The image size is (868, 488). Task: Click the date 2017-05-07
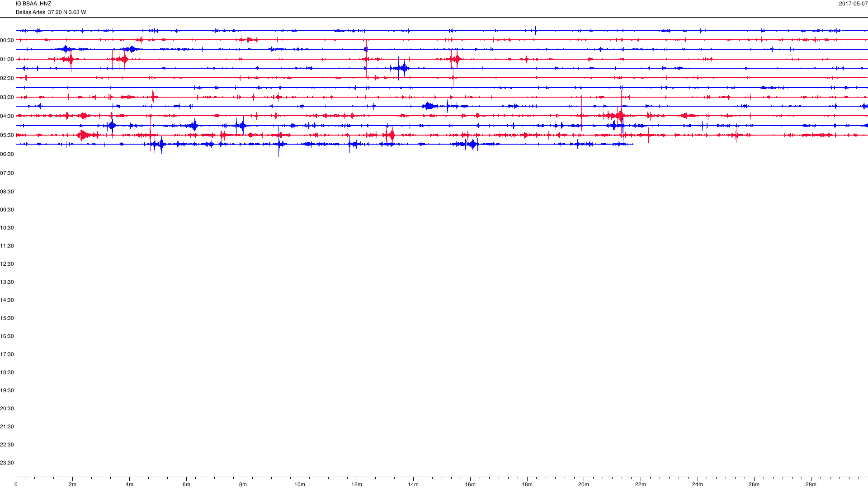pos(853,4)
